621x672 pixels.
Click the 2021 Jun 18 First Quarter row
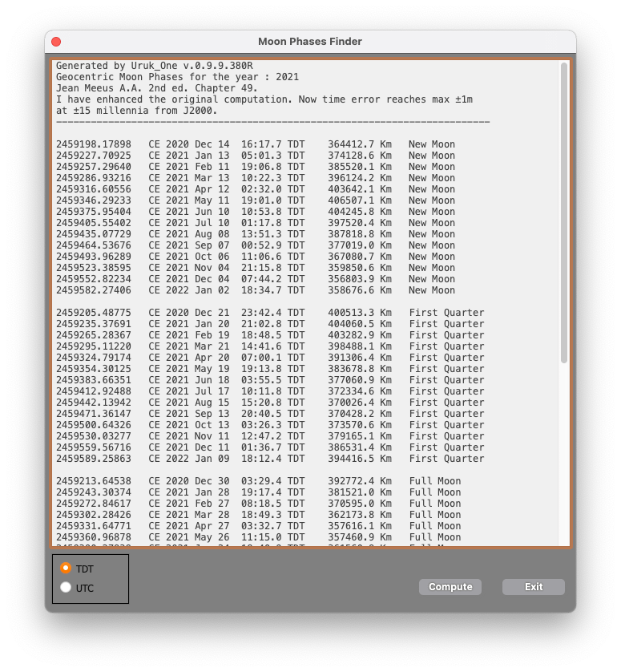coord(269,380)
